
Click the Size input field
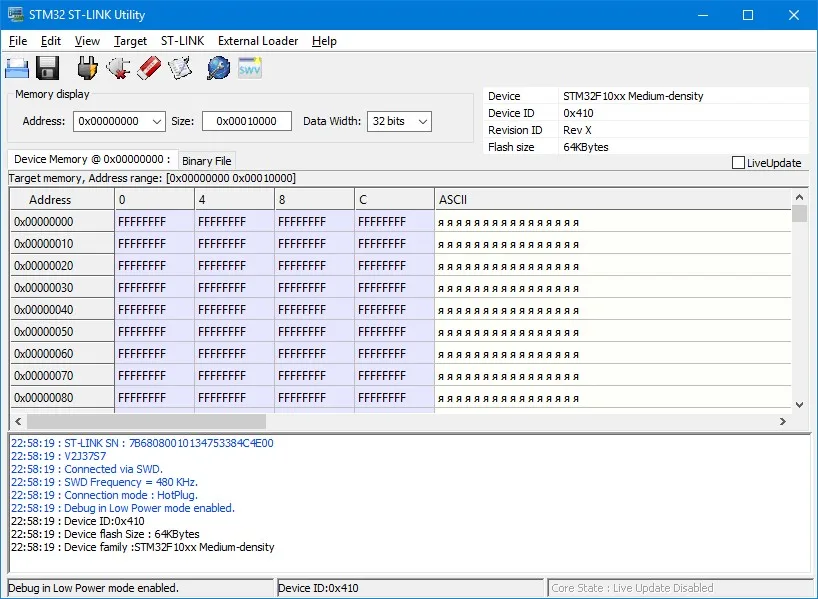pos(246,121)
